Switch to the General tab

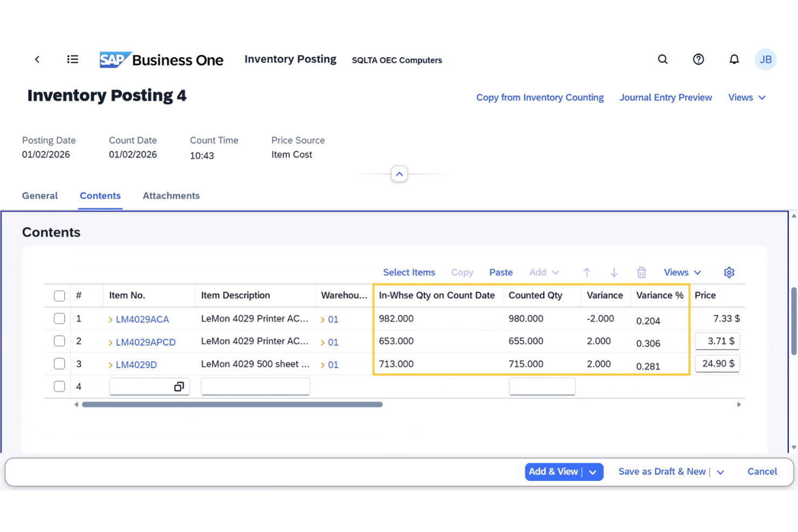pos(40,196)
